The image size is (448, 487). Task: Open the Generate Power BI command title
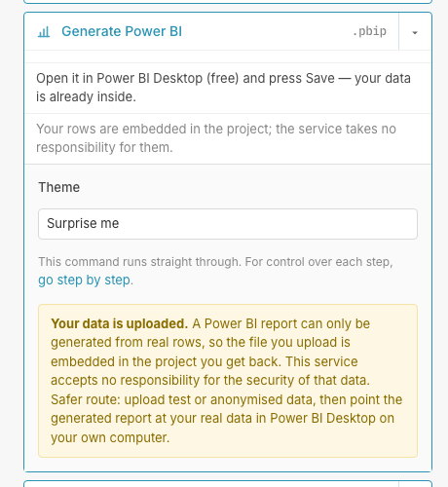click(x=122, y=31)
